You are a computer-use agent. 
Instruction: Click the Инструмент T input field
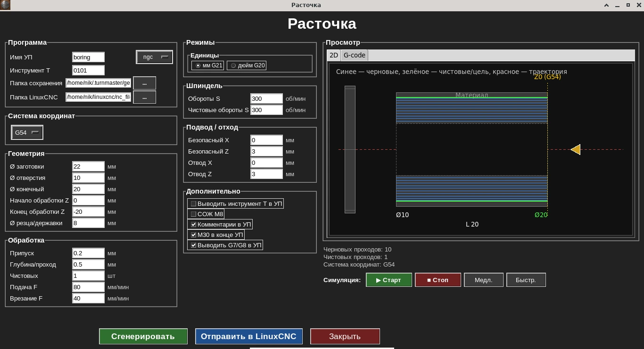coord(89,70)
